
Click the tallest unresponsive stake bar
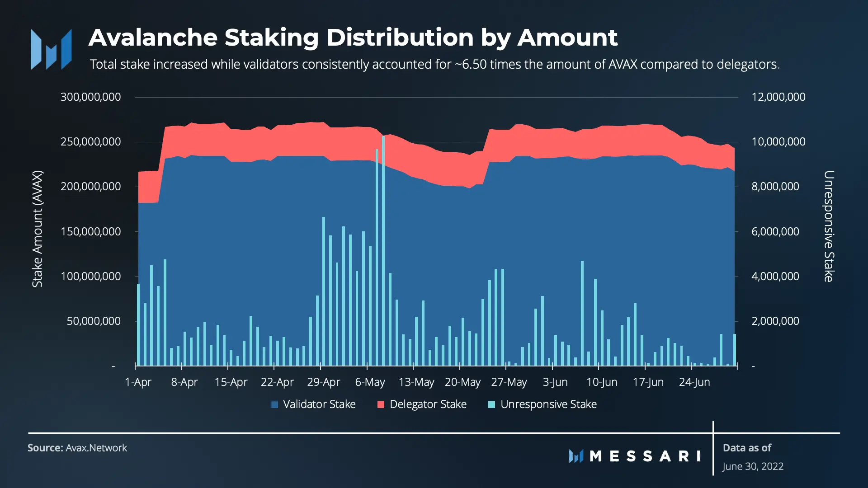click(383, 251)
